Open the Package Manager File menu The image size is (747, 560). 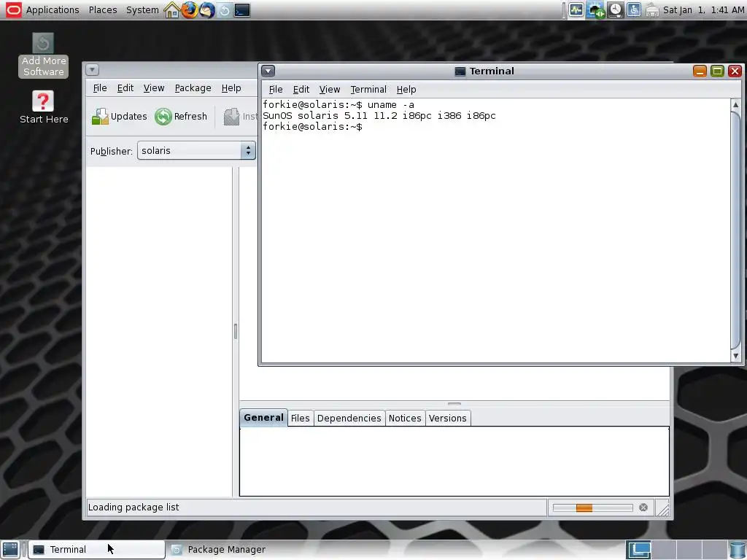99,88
